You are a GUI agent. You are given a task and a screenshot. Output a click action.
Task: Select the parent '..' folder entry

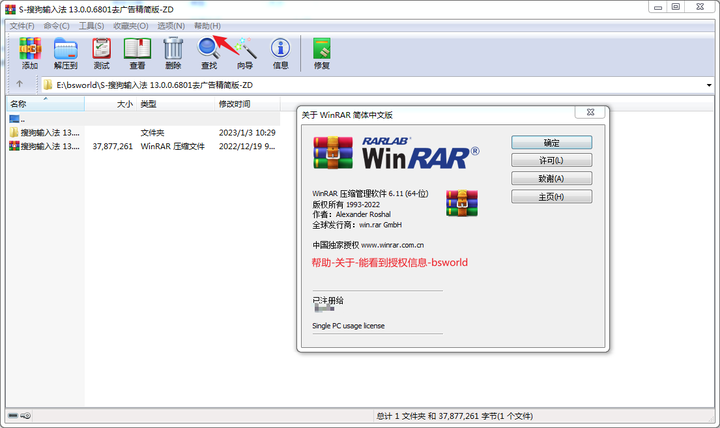(x=15, y=119)
